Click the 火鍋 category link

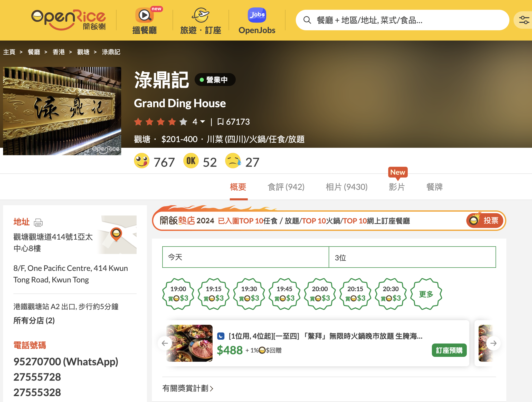point(258,139)
